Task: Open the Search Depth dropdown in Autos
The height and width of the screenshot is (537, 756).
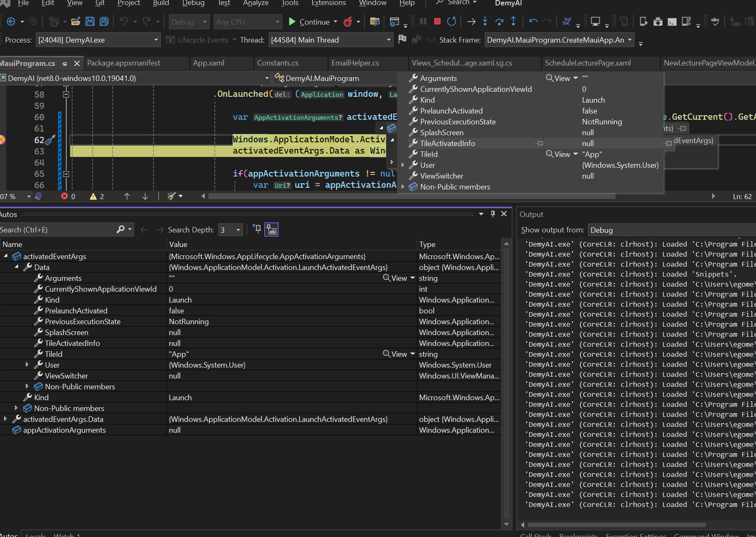Action: pos(231,230)
